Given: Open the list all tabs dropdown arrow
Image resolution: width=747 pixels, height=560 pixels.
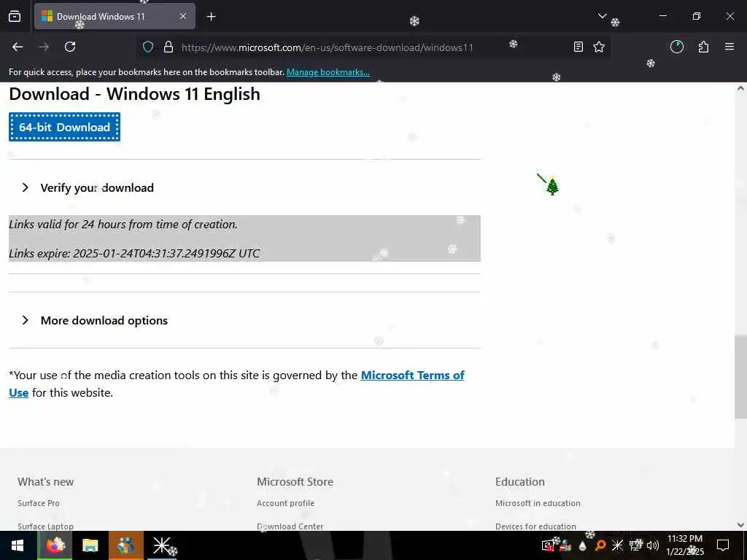Looking at the screenshot, I should click(602, 16).
